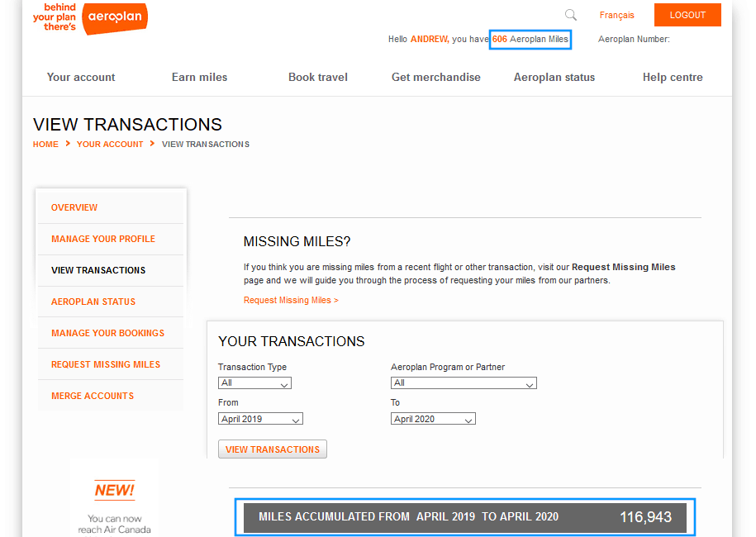Click the 606 Aeroplan Miles balance

530,39
